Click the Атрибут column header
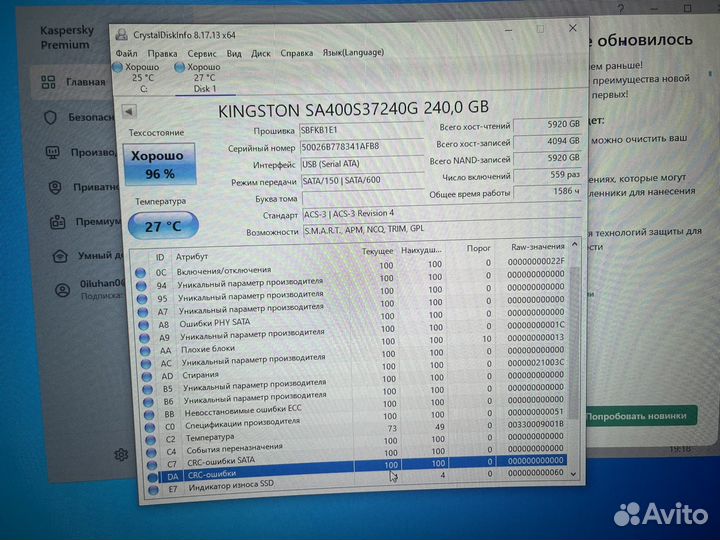 [191, 256]
